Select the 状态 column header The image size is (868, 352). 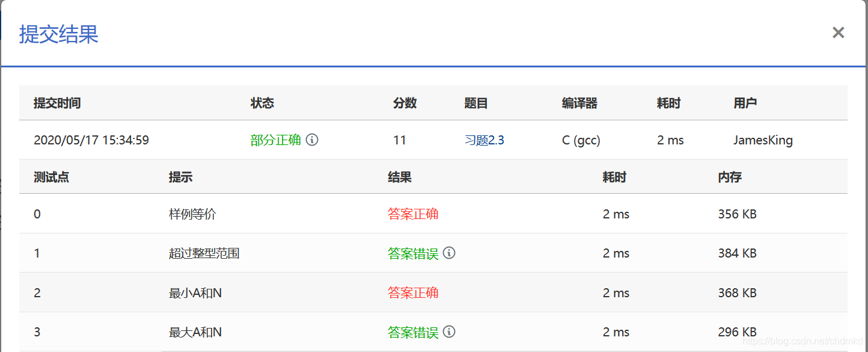click(262, 103)
